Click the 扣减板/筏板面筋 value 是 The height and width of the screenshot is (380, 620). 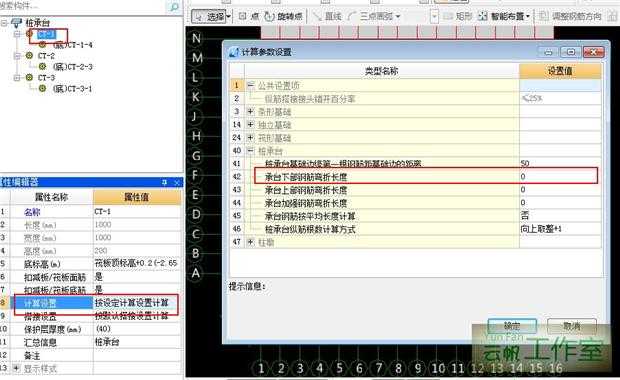point(137,277)
